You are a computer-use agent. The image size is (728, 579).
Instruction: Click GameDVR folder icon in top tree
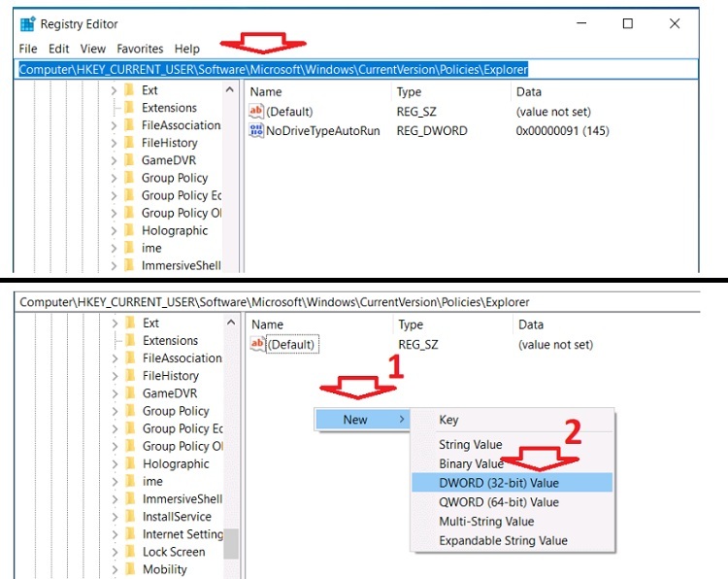point(129,160)
